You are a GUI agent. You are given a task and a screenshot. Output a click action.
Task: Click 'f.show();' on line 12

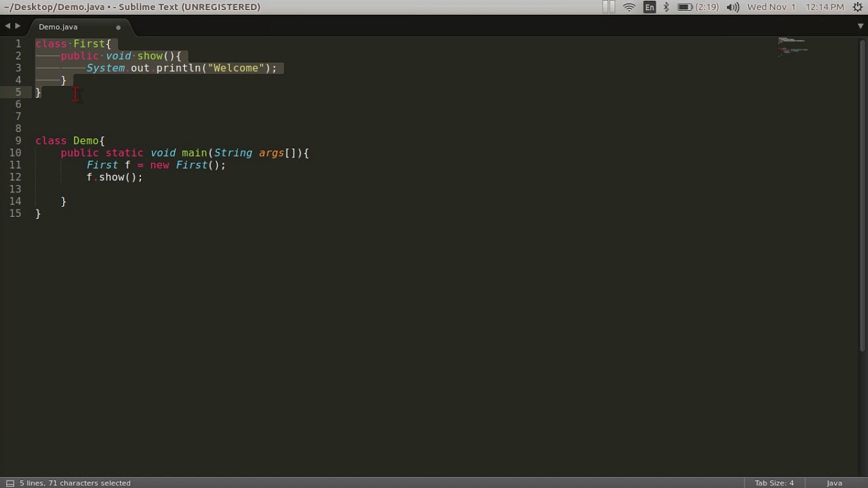click(115, 177)
